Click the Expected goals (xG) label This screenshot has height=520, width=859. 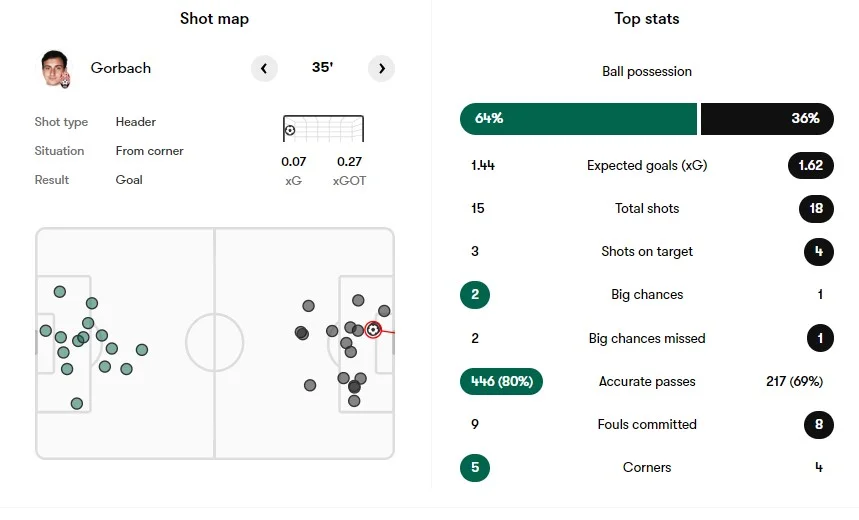click(x=647, y=165)
